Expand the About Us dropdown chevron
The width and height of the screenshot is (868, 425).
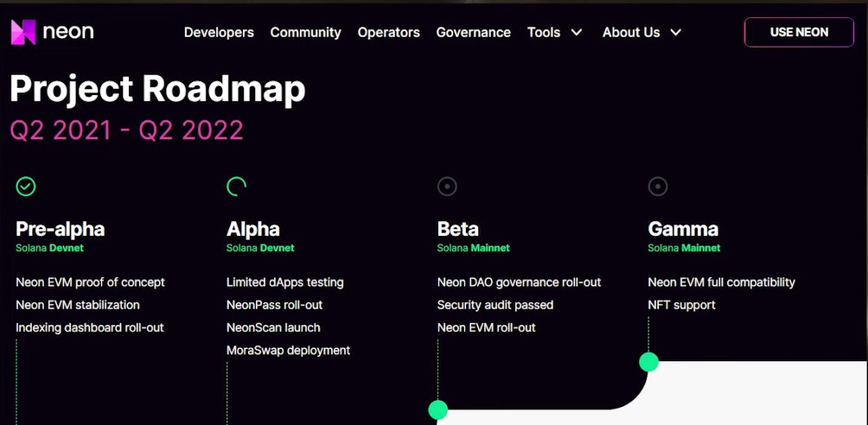pos(676,33)
